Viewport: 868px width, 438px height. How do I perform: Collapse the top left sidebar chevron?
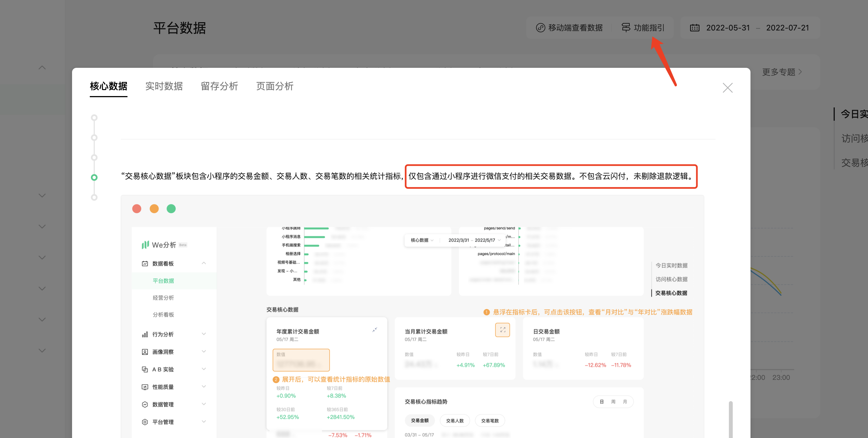[42, 68]
